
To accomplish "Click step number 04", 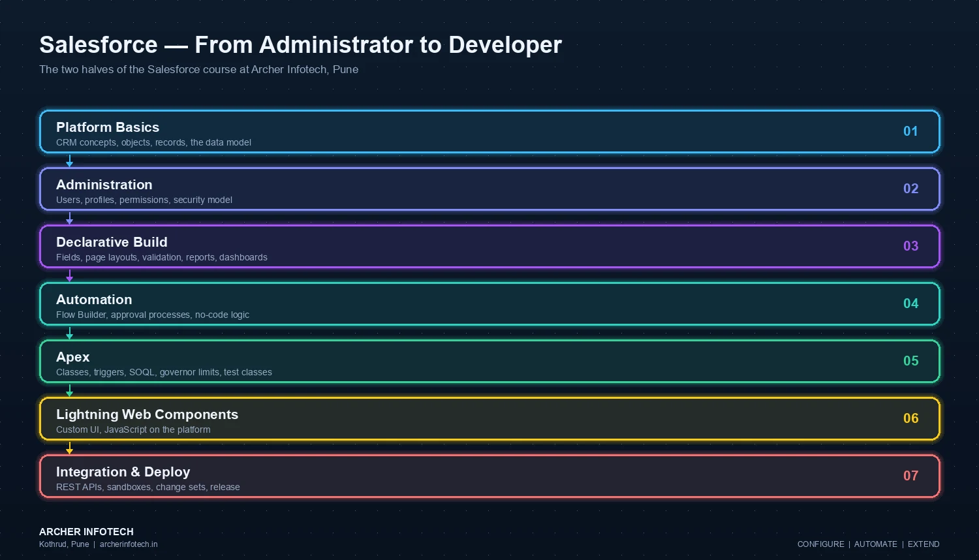I will coord(910,303).
